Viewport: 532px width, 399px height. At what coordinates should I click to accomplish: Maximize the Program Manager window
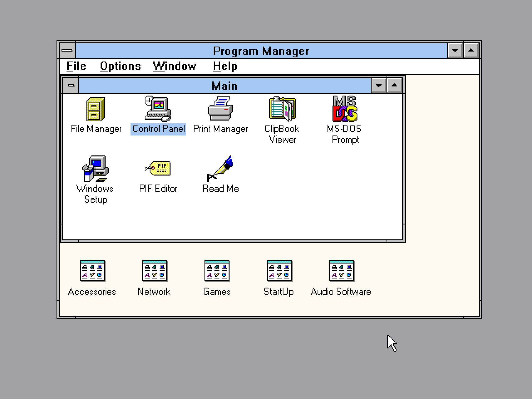471,50
